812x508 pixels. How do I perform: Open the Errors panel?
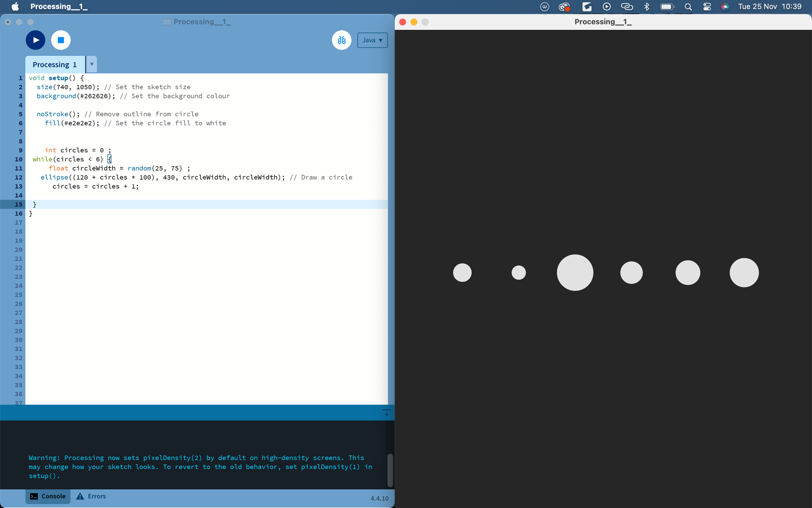point(91,496)
